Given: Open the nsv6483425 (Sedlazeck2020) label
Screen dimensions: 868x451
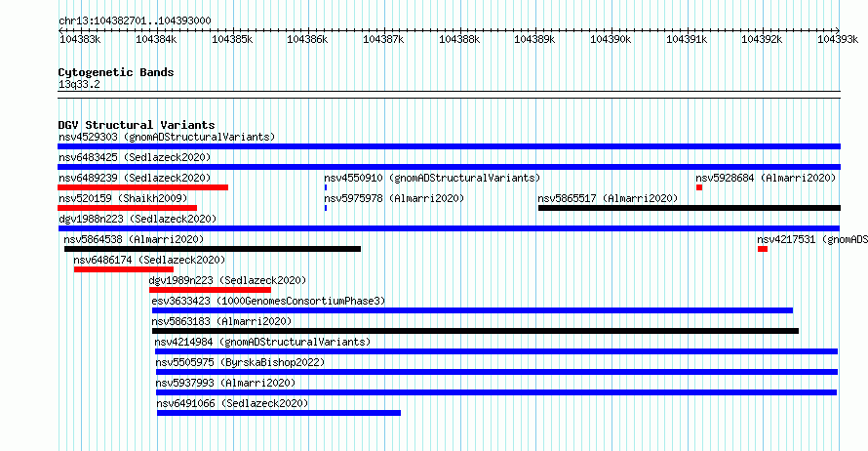Looking at the screenshot, I should tap(135, 157).
